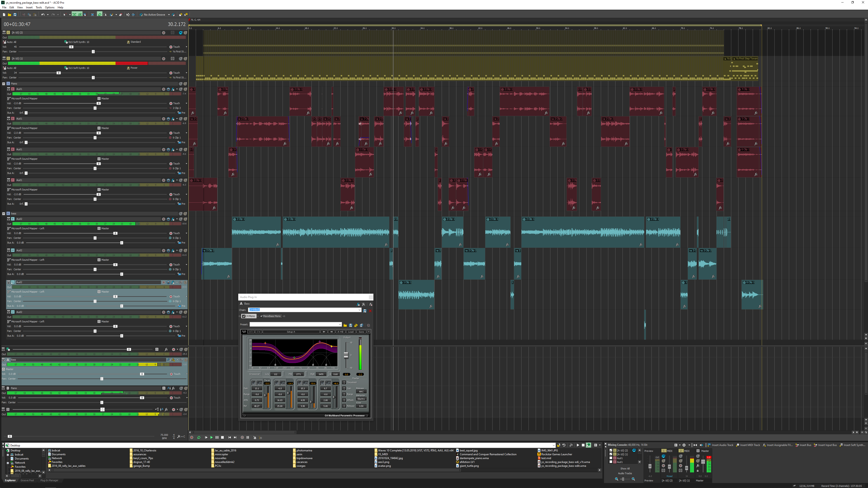868x488 pixels.
Task: Open the Mixing Console properties gear dropdown
Action: point(689,445)
